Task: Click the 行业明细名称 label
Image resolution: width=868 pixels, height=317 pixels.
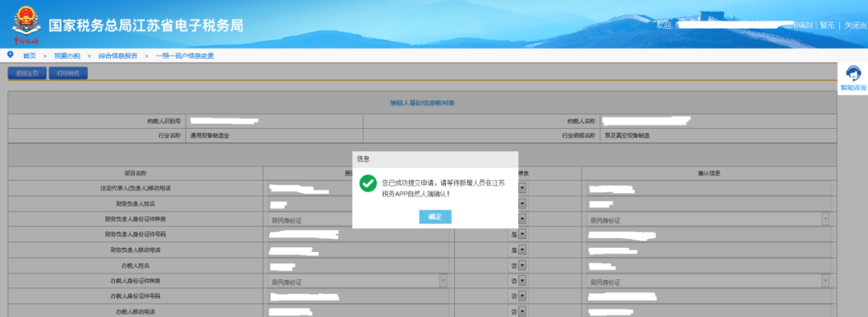Action: 579,135
